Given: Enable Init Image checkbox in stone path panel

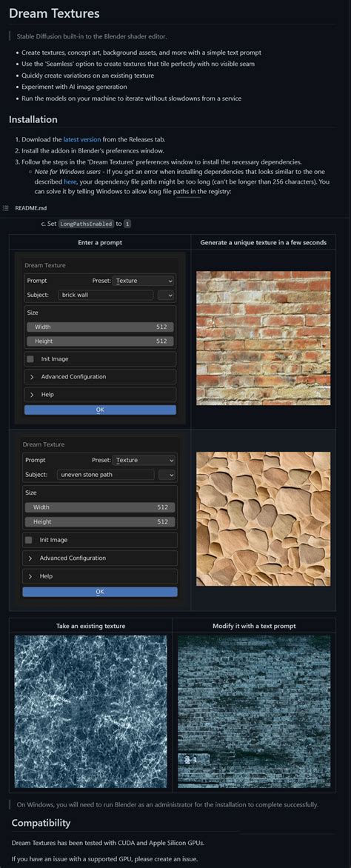Looking at the screenshot, I should click(29, 540).
